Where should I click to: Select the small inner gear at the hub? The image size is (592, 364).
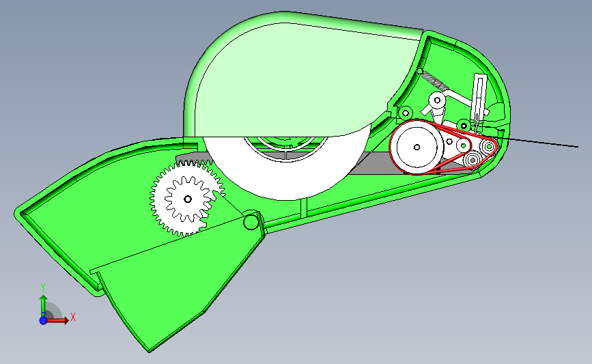pos(188,199)
